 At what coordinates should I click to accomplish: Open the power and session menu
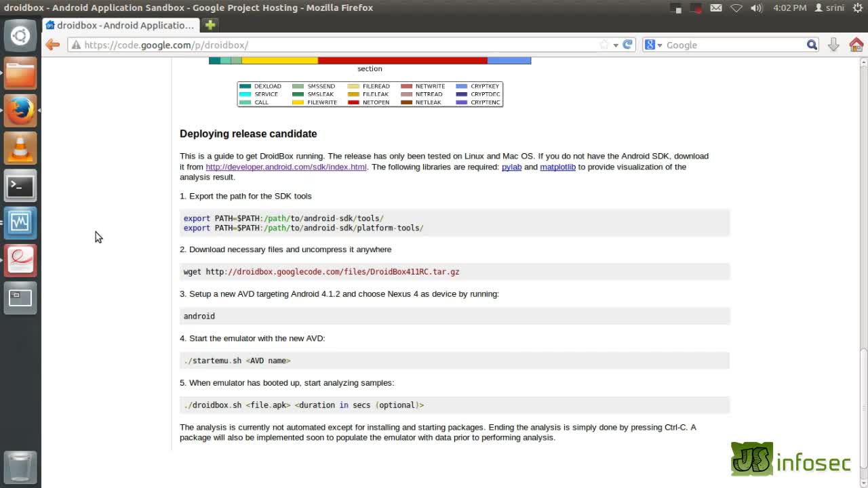[856, 8]
